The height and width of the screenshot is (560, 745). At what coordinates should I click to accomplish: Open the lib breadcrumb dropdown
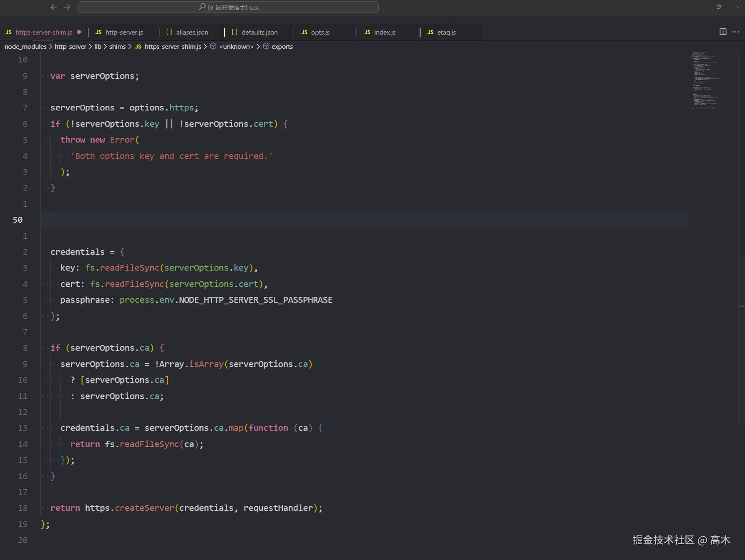pos(98,46)
